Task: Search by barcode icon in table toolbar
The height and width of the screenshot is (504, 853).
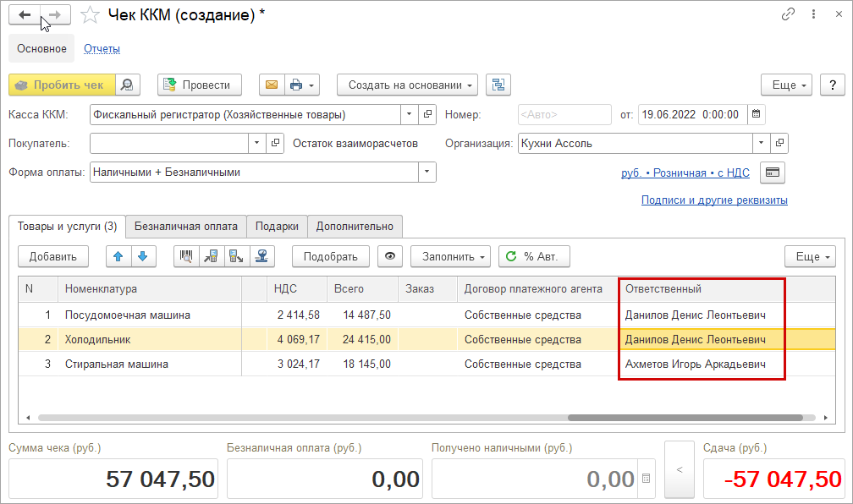Action: pyautogui.click(x=186, y=256)
